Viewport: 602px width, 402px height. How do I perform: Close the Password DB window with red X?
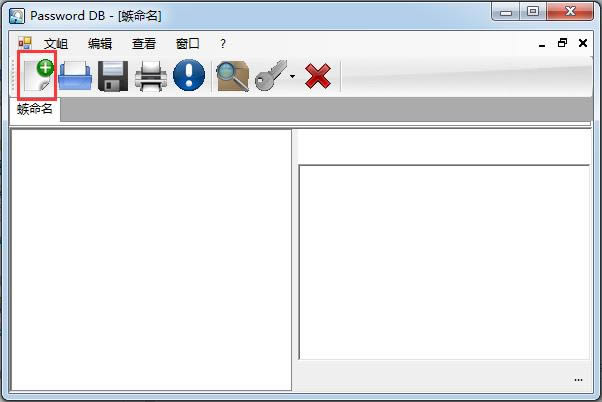(570, 12)
